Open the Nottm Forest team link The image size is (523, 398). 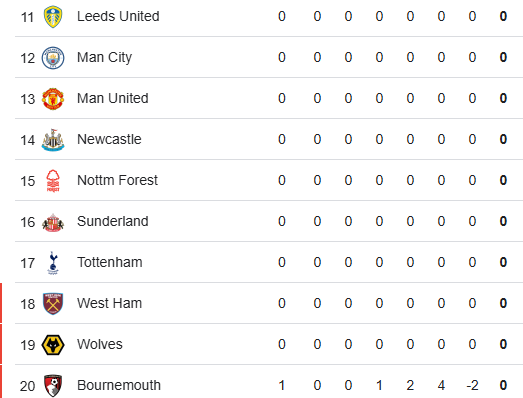[x=117, y=180]
